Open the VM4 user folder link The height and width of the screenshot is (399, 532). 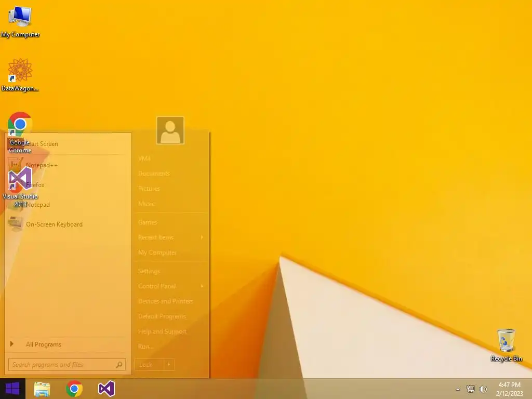tap(171, 158)
